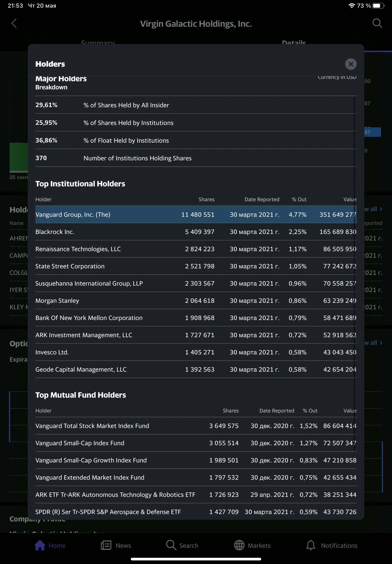Tap Blackrock's value 165 689 830
392x564 pixels.
pos(338,232)
